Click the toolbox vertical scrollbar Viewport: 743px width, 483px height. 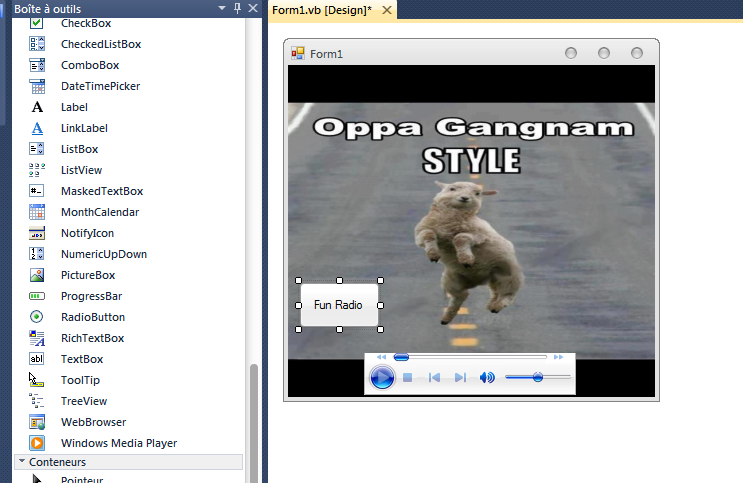coord(254,422)
